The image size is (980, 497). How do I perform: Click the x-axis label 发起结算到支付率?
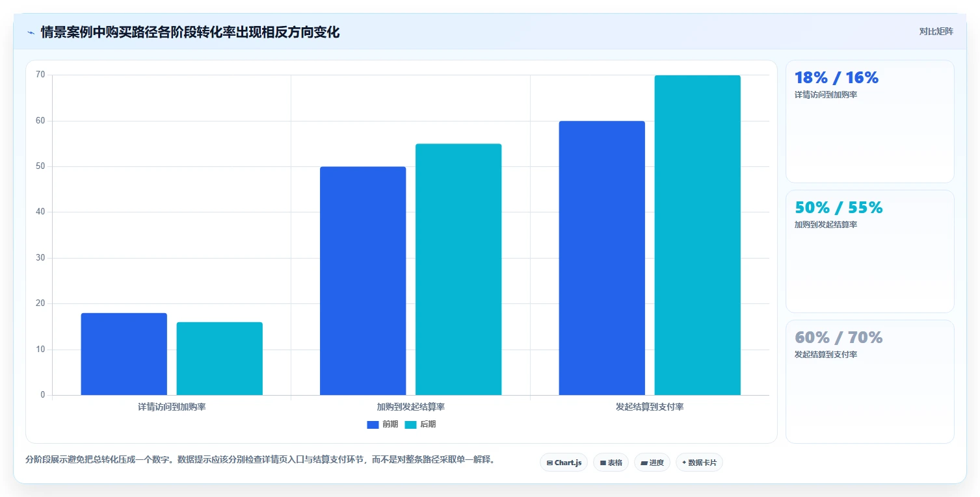click(x=650, y=407)
